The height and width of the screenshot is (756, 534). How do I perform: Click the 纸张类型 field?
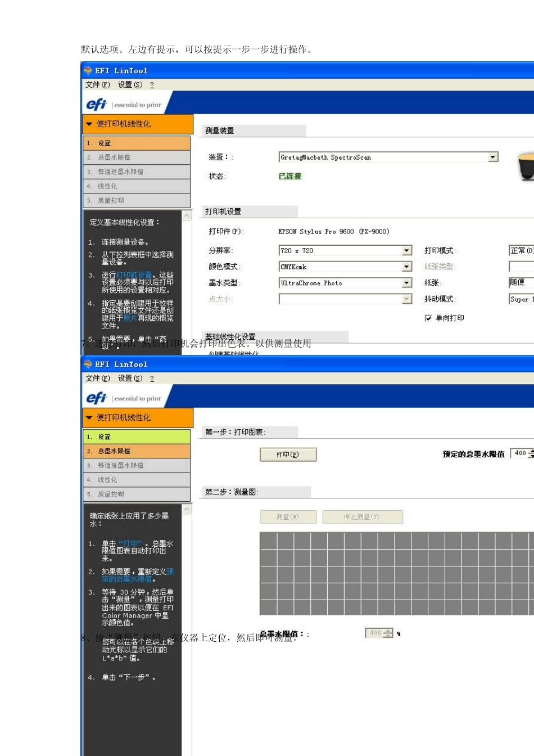pos(522,267)
